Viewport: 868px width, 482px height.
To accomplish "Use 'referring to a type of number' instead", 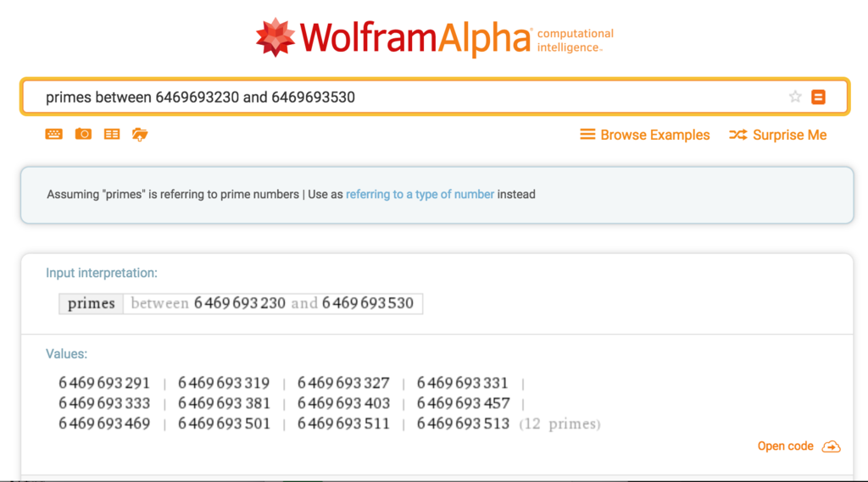I will point(420,194).
